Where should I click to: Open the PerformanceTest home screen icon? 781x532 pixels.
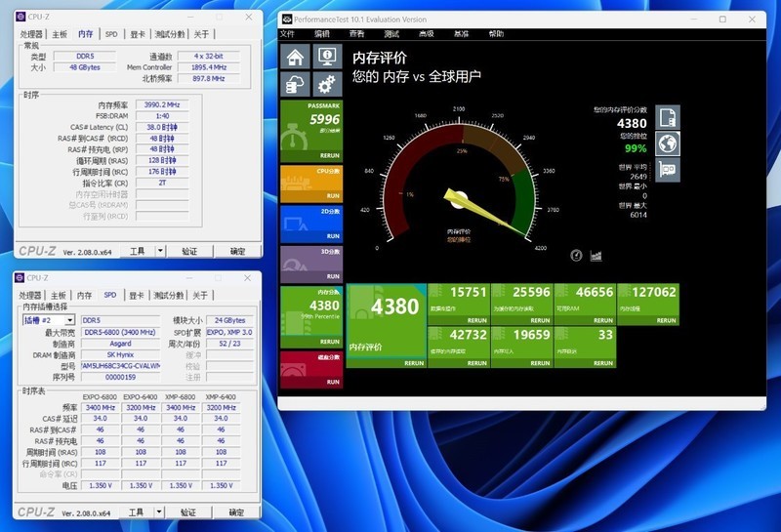(x=295, y=57)
